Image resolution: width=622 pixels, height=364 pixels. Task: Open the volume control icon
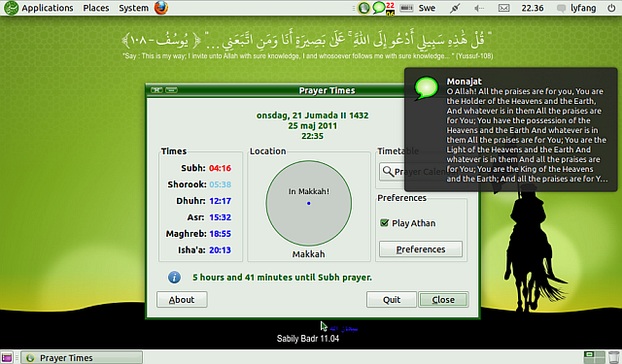[479, 8]
